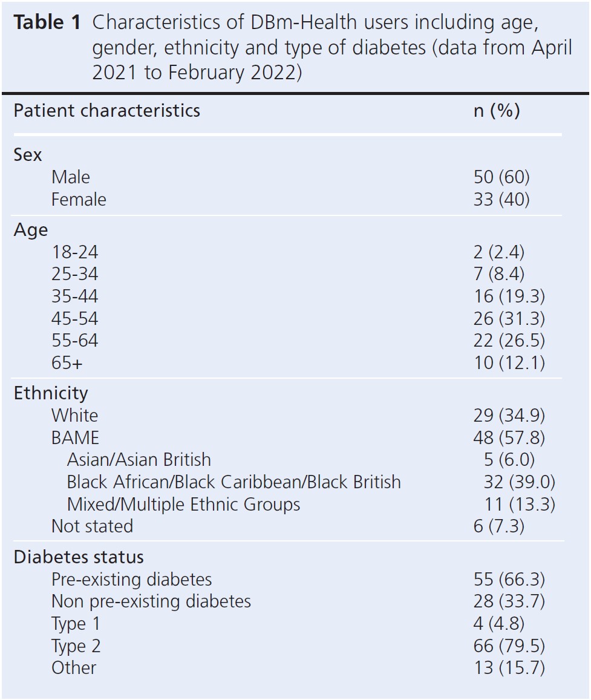Click the "Table 1" bold caption label
Screen dimensions: 591x700
pyautogui.click(x=48, y=23)
